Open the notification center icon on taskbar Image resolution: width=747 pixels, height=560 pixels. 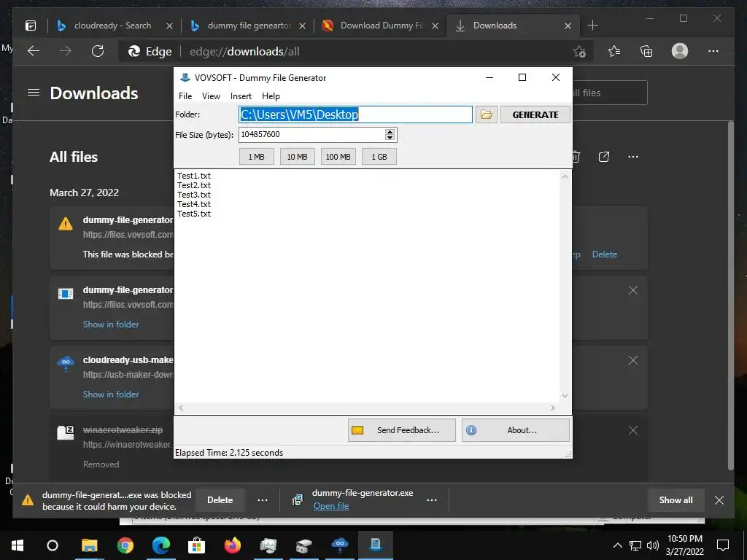[723, 545]
